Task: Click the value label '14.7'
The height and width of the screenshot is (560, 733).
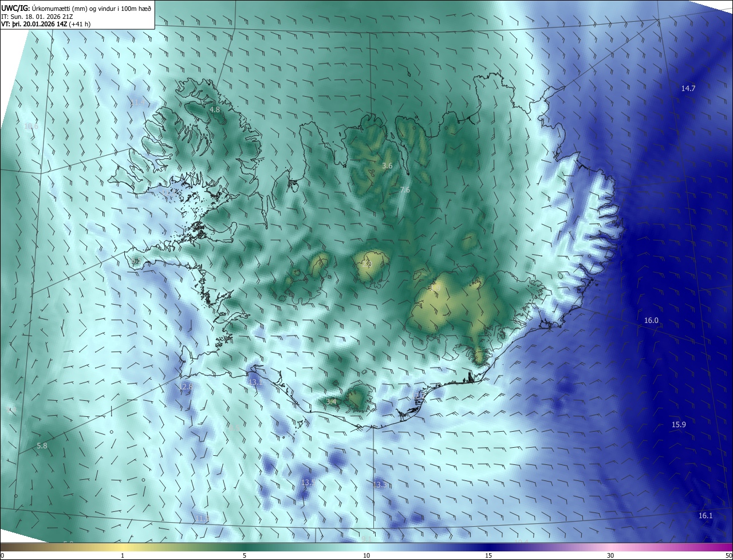Action: (688, 88)
